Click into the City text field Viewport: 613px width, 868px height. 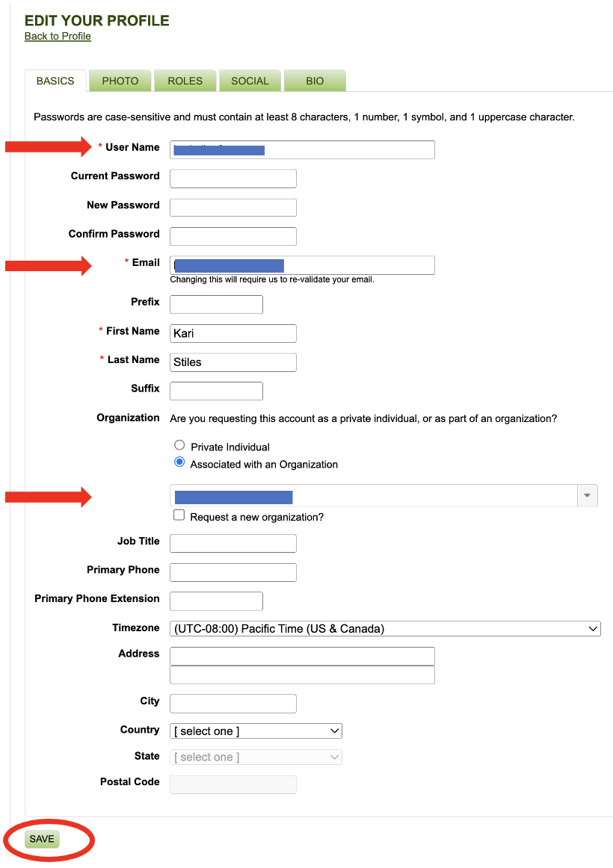[x=233, y=703]
